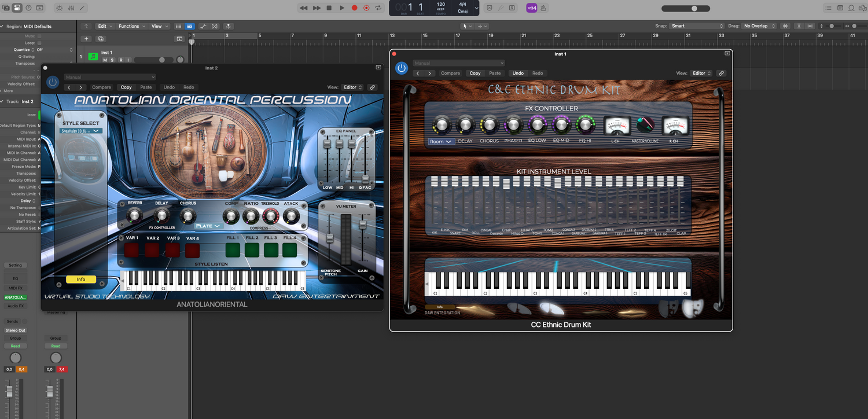Image resolution: width=868 pixels, height=419 pixels.
Task: Toggle the purple Count-in 1234 button
Action: 531,8
